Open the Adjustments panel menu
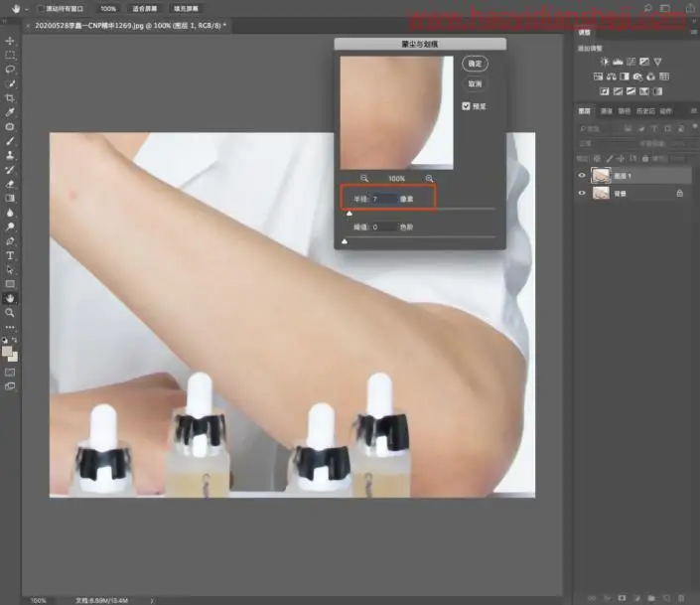 694,32
